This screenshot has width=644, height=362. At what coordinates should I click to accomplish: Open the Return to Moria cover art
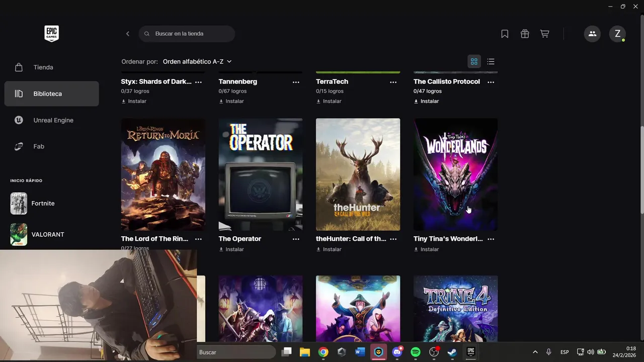pyautogui.click(x=163, y=174)
